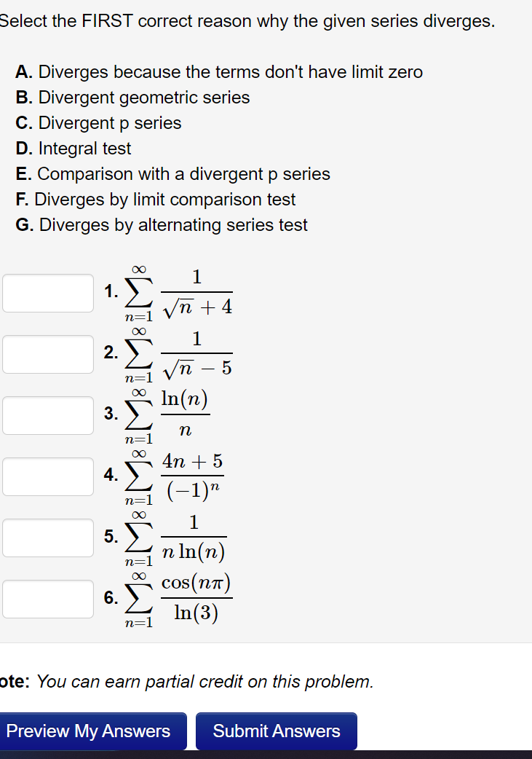Click the partial credit note text
Image resolution: width=532 pixels, height=759 pixels.
pyautogui.click(x=187, y=682)
